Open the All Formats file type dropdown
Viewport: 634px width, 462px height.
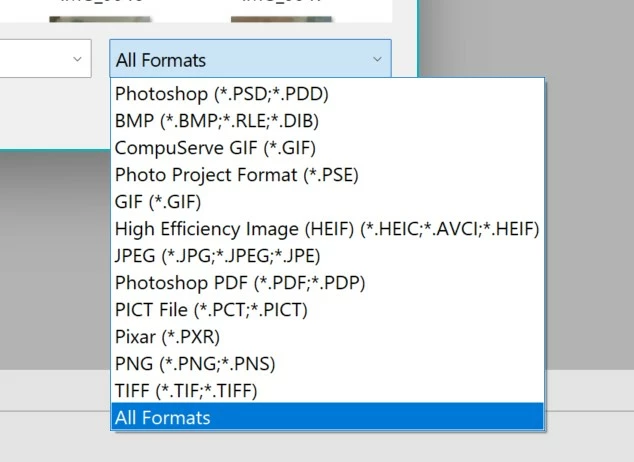250,59
